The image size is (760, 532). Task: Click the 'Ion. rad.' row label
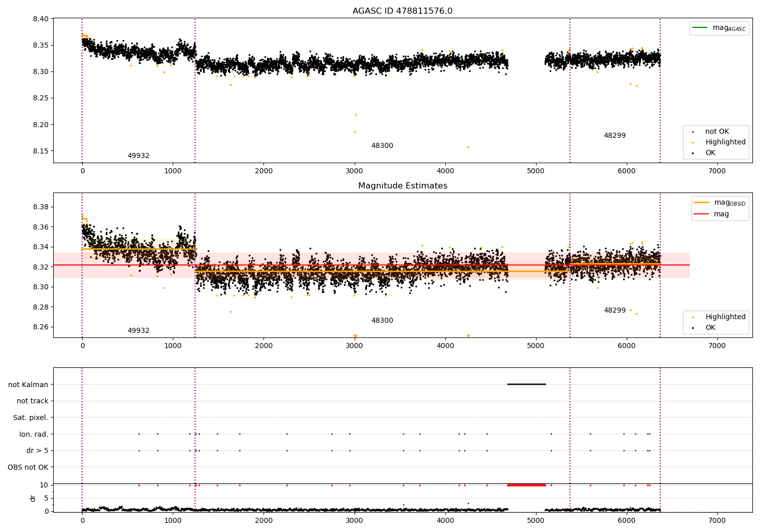coord(33,434)
